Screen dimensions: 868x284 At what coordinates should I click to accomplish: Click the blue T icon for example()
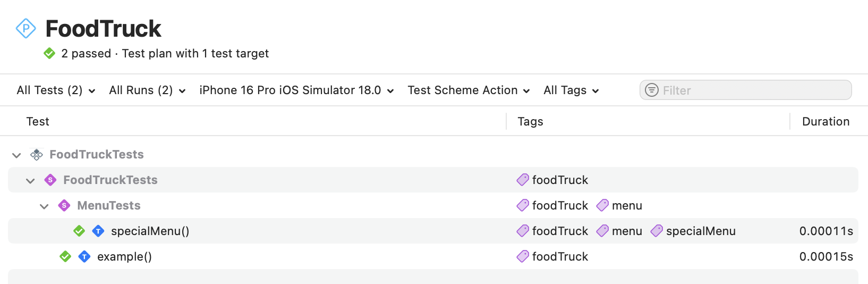pos(84,256)
